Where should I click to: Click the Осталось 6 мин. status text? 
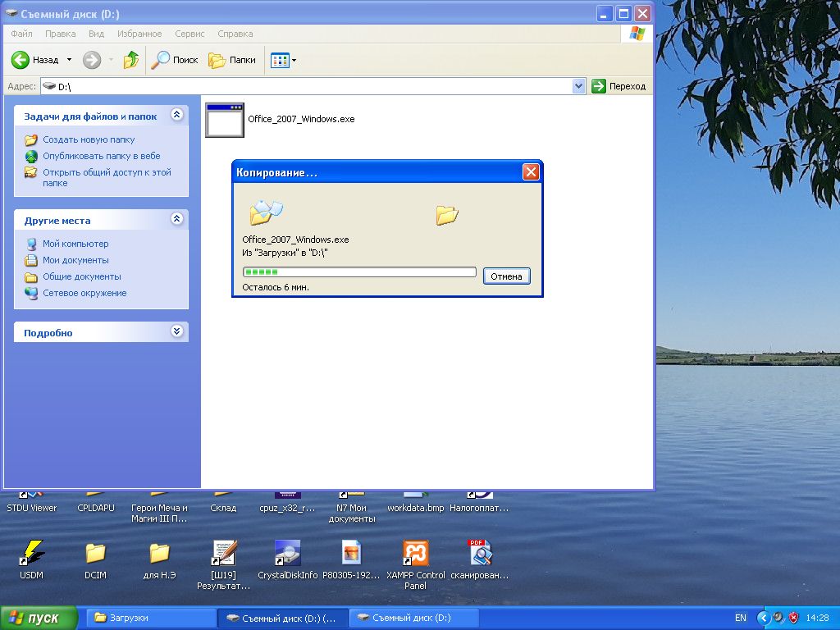tap(276, 287)
